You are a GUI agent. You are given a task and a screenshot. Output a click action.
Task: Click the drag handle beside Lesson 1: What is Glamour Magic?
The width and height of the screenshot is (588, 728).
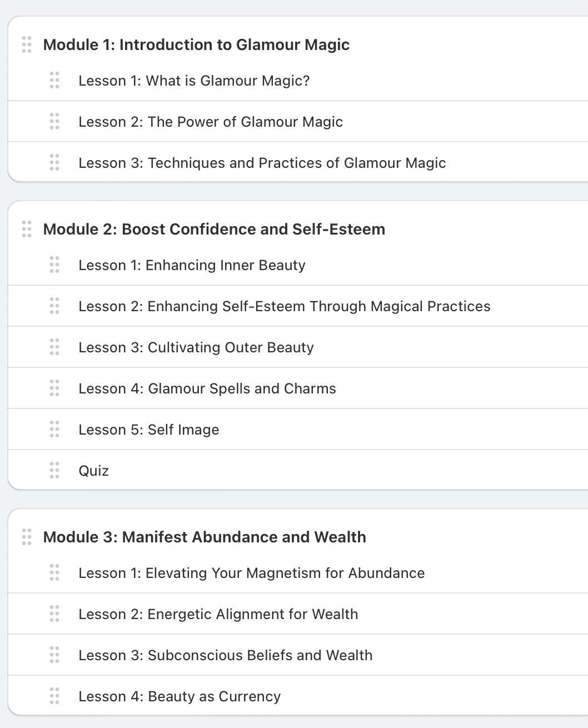pyautogui.click(x=54, y=81)
